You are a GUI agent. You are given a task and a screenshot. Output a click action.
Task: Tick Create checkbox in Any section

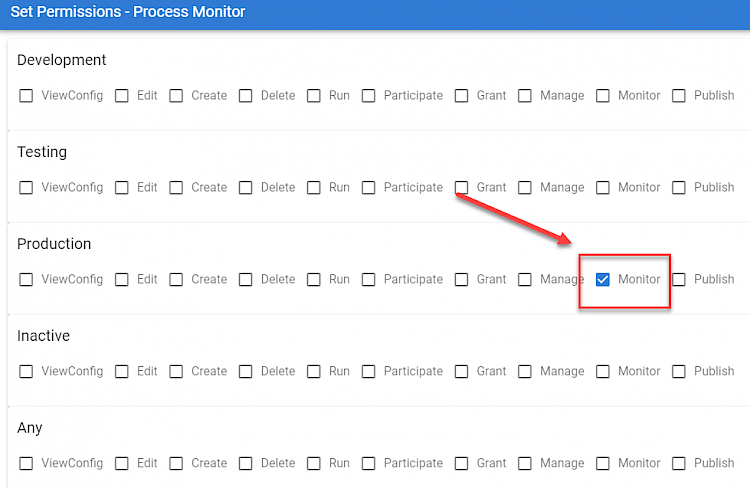[176, 463]
